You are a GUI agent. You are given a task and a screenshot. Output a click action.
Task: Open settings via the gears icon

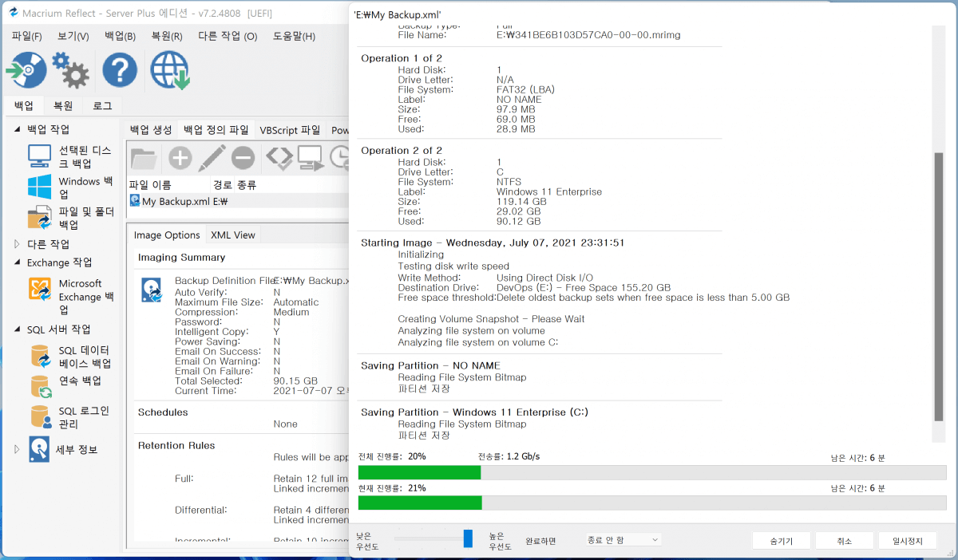tap(71, 70)
